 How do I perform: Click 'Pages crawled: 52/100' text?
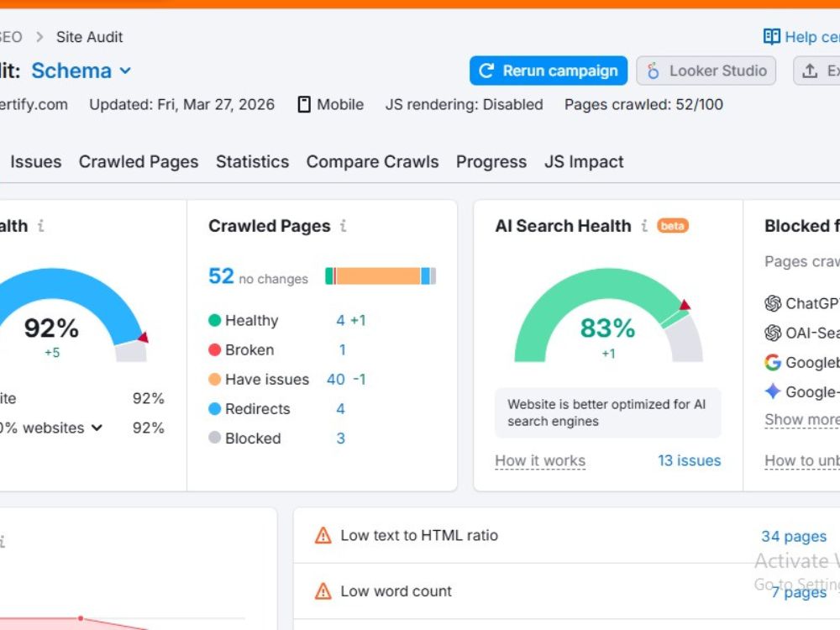click(644, 104)
